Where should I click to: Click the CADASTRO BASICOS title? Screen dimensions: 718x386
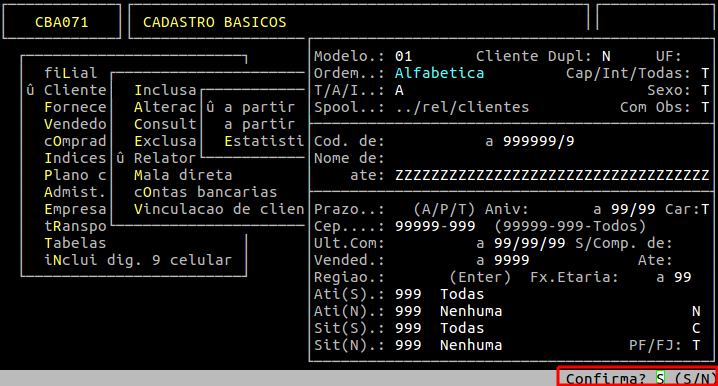(x=214, y=22)
